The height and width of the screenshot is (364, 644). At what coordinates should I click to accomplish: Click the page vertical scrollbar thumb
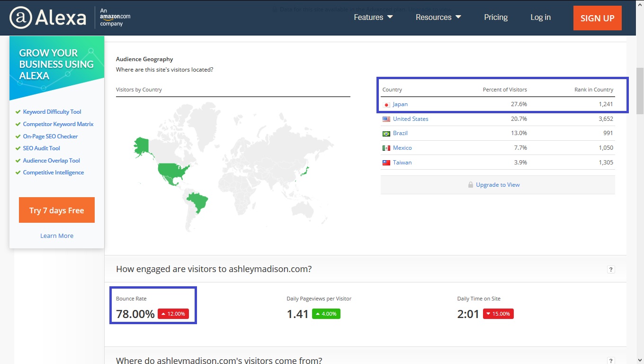[x=640, y=91]
